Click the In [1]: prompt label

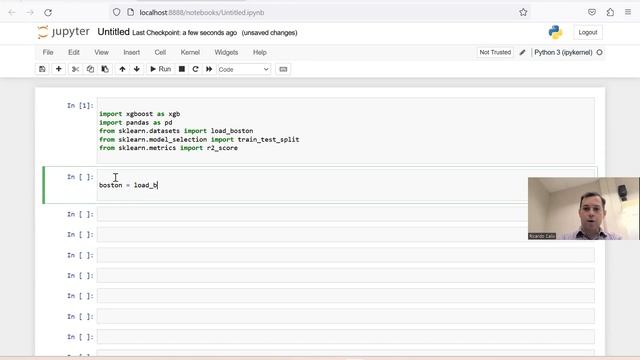(80, 106)
